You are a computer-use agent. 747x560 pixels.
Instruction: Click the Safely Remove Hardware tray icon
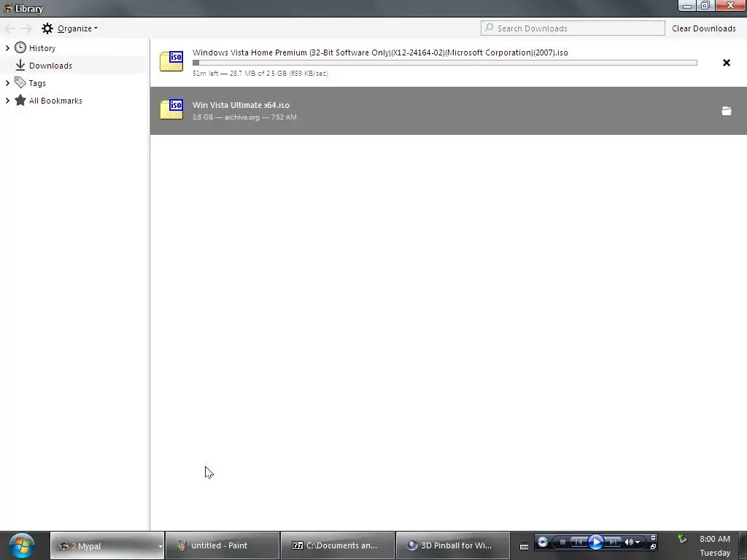(683, 539)
